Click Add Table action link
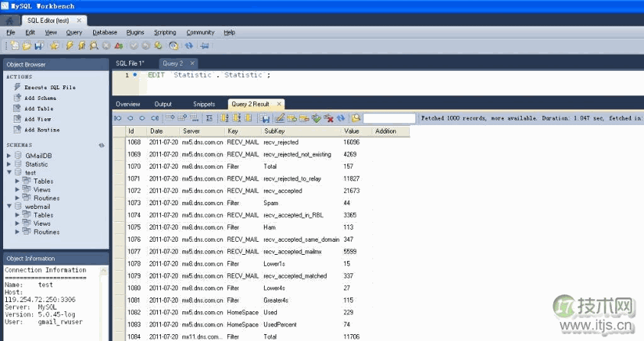 [38, 109]
